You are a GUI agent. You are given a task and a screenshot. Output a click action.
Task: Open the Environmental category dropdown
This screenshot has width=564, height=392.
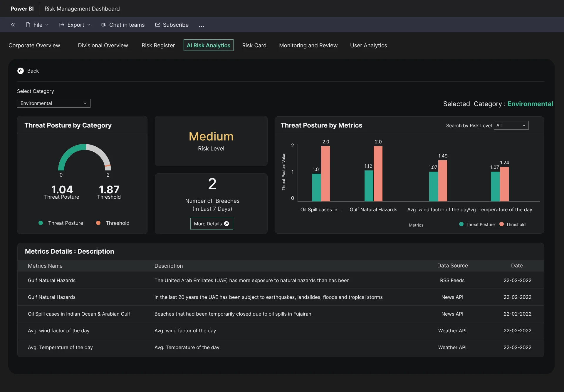pos(54,103)
